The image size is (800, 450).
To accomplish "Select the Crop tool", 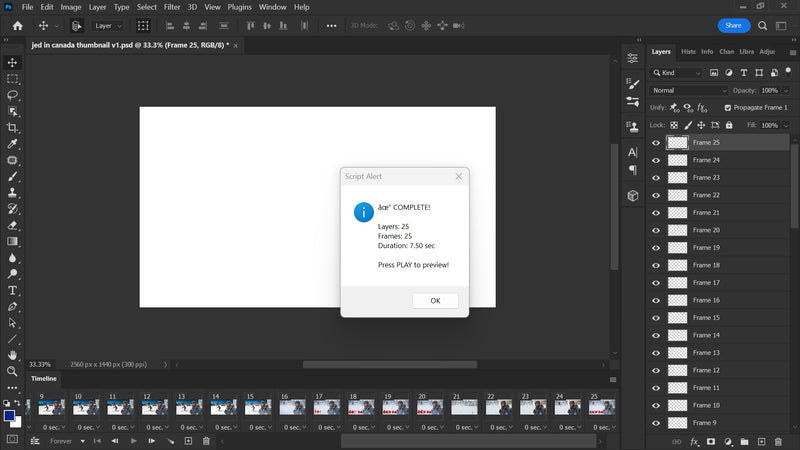I will (x=13, y=128).
